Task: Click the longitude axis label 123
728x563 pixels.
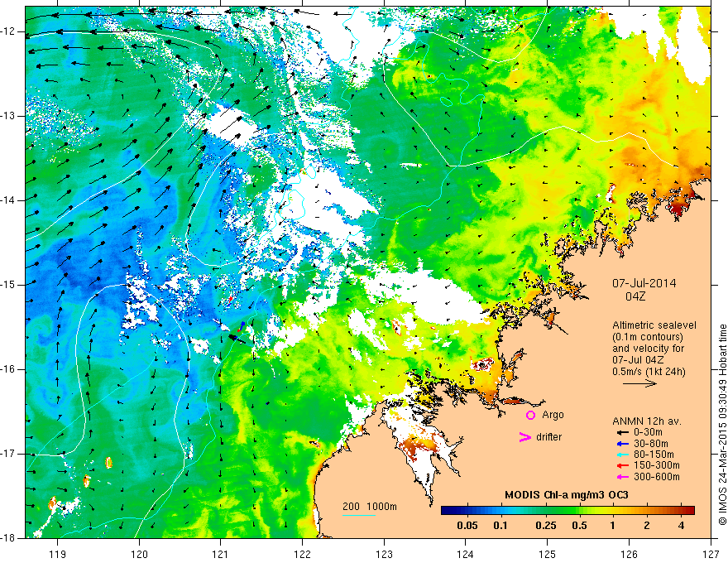Action: [384, 554]
